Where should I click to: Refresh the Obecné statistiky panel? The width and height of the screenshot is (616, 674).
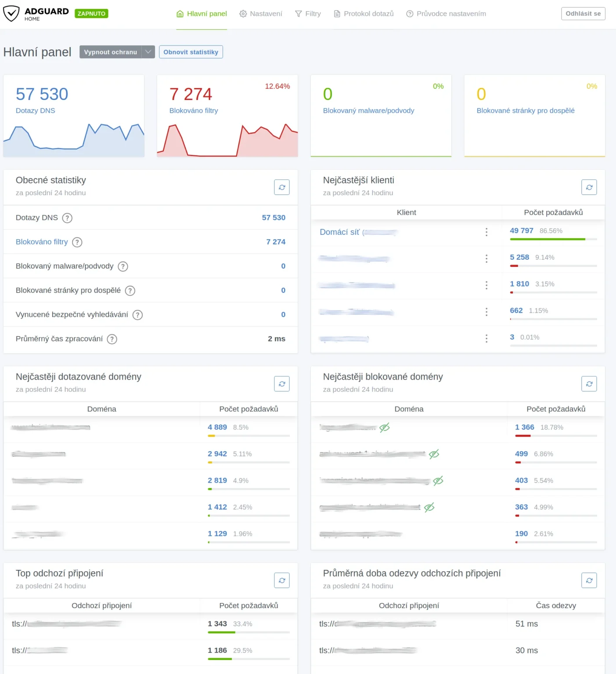coord(281,187)
